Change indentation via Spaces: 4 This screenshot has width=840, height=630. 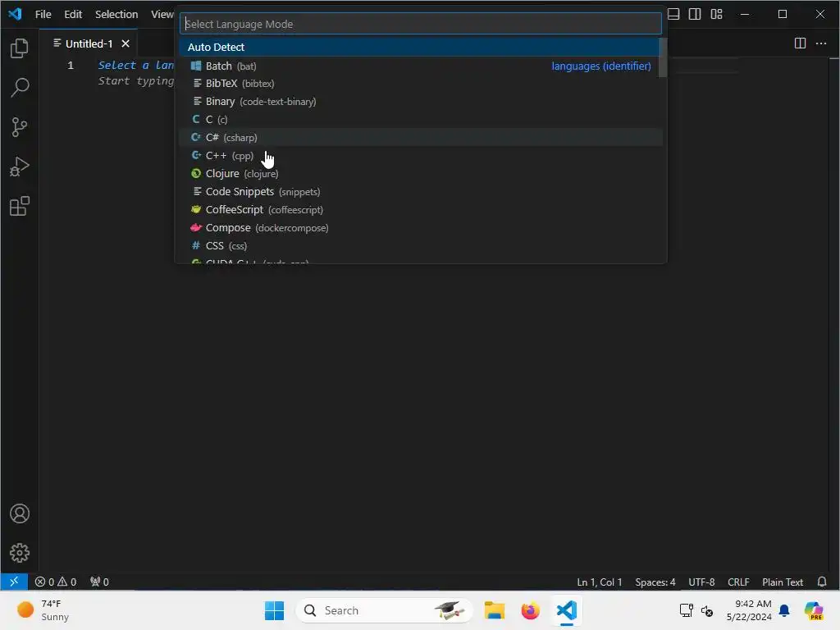(x=655, y=582)
